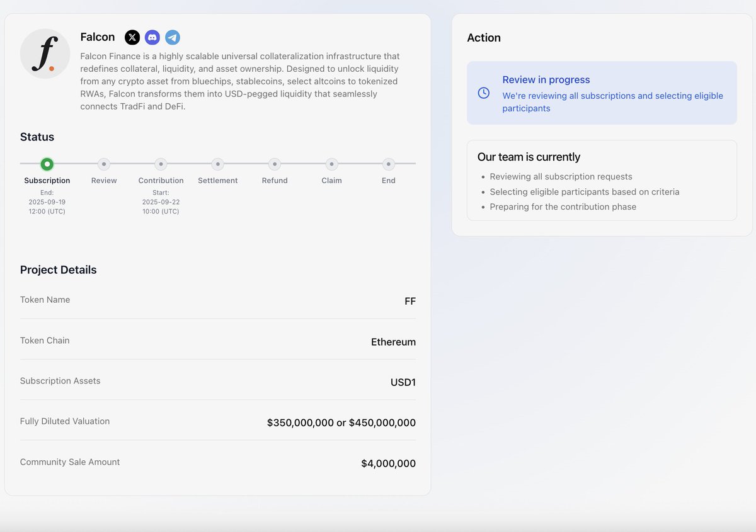Image resolution: width=756 pixels, height=532 pixels.
Task: Click the Falcon project title
Action: point(98,37)
